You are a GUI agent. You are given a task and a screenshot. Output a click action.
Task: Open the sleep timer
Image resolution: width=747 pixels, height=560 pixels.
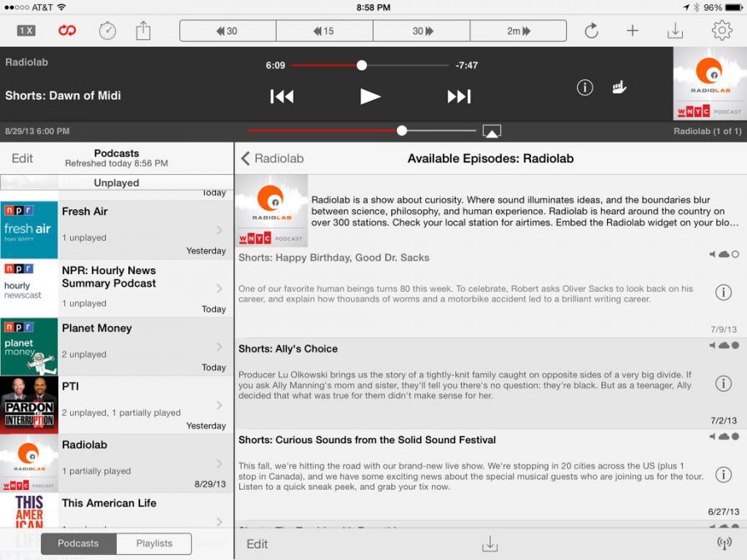click(108, 31)
